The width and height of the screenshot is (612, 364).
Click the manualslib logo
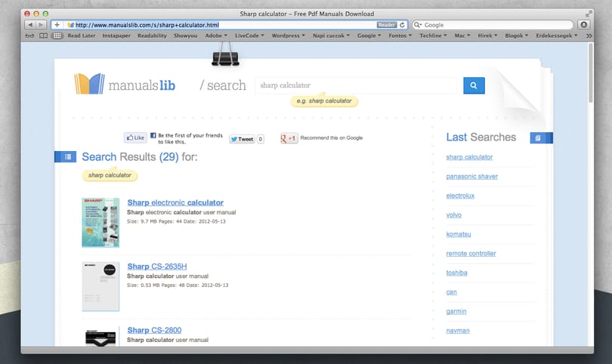tap(125, 84)
